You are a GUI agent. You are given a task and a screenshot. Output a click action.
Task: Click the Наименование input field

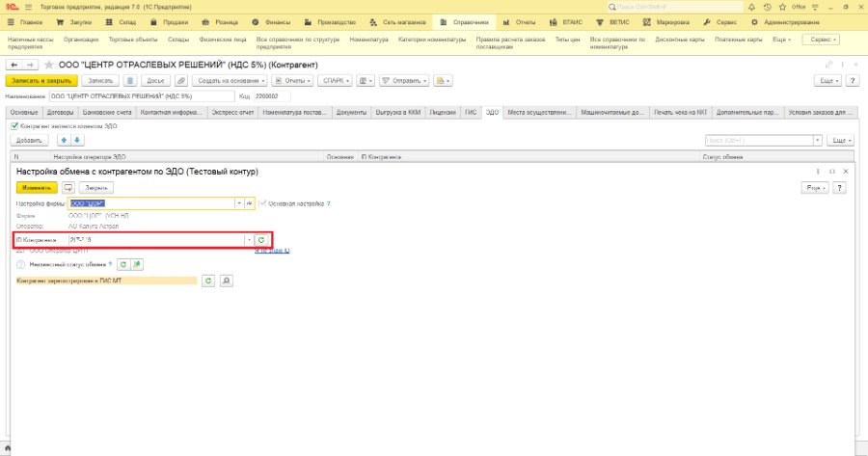coord(142,96)
